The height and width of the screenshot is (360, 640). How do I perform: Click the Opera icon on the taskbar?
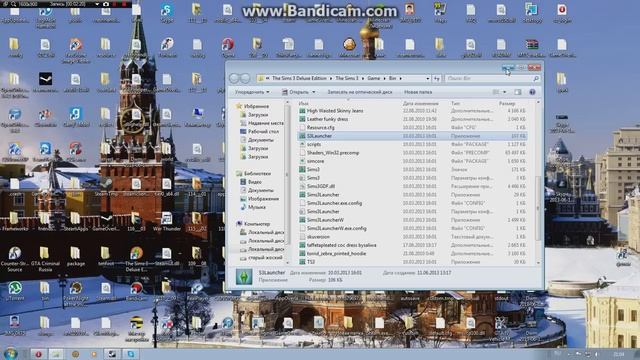(38, 354)
